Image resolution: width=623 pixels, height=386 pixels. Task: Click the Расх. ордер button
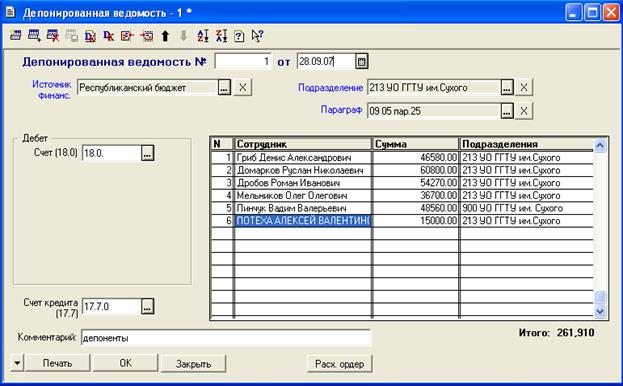(339, 363)
